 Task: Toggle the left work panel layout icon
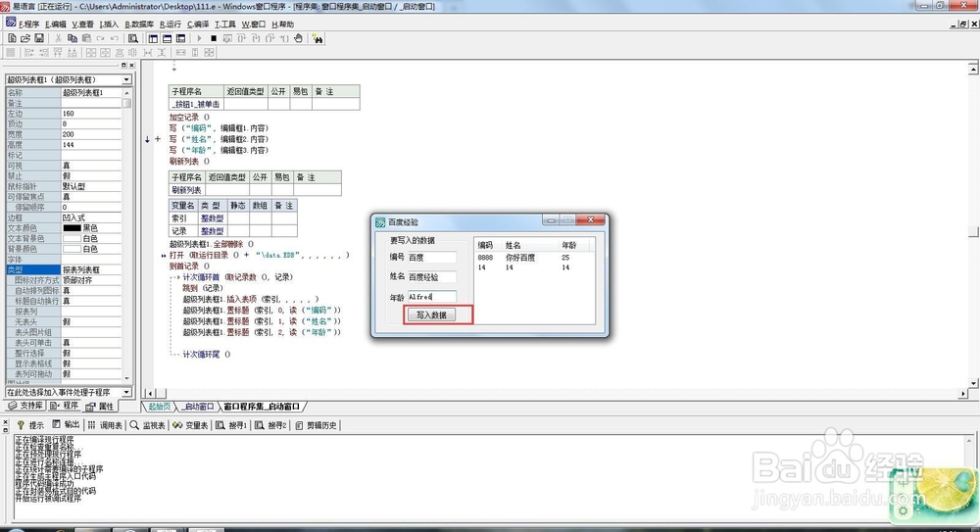point(153,38)
